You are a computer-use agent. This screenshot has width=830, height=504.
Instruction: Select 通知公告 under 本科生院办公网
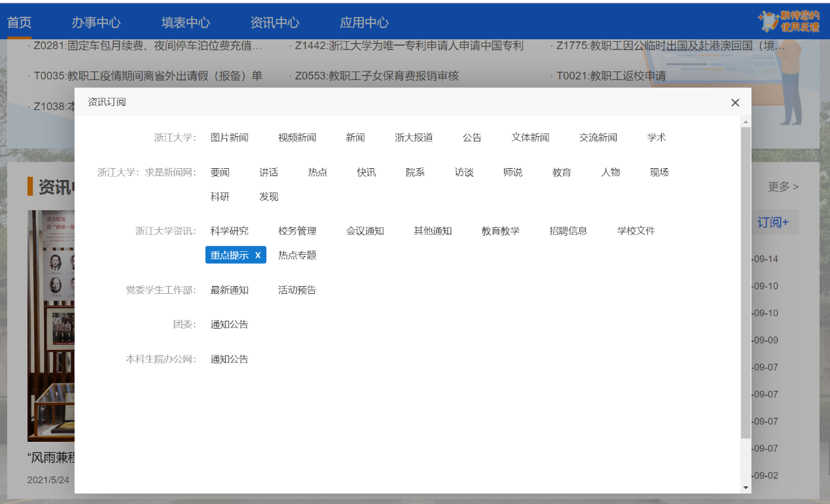tap(229, 359)
